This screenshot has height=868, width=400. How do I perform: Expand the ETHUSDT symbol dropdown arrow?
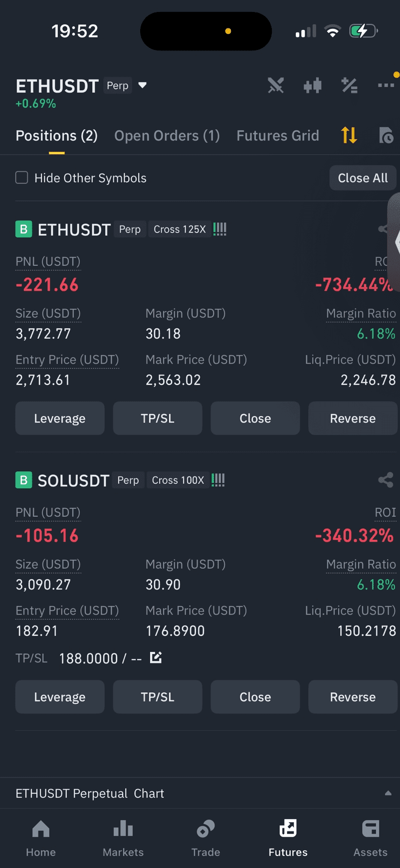click(143, 85)
